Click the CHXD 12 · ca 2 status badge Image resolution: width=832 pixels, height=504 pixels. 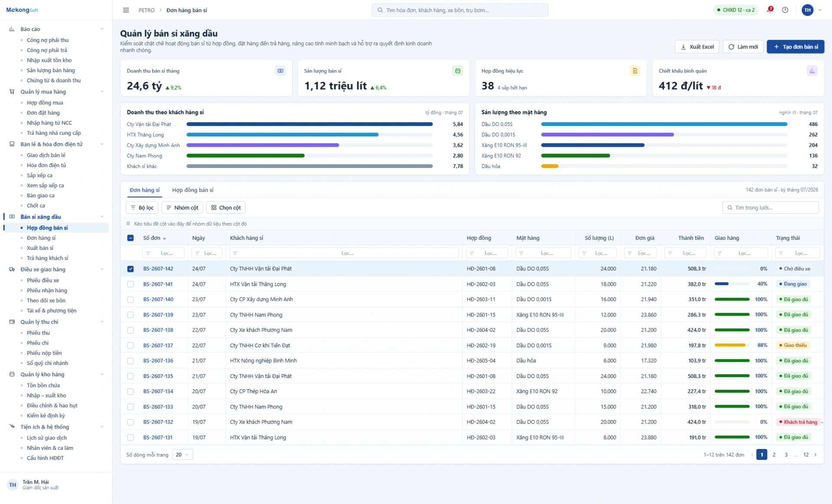click(735, 10)
